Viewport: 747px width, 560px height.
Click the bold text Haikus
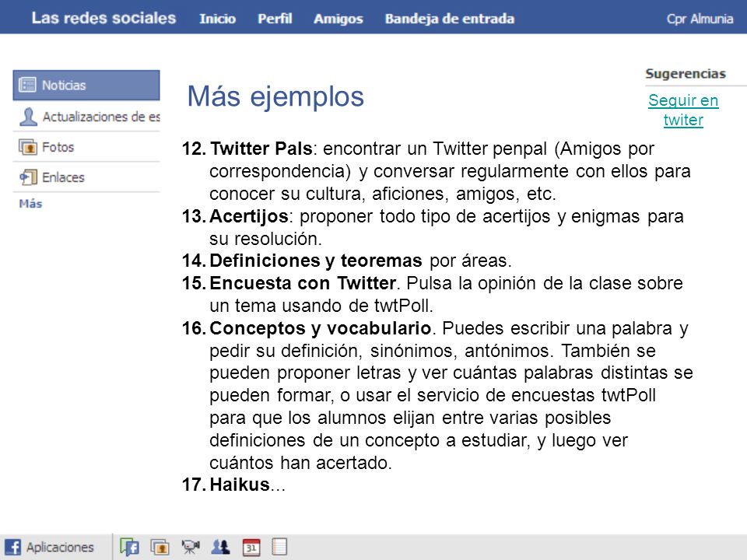(240, 485)
